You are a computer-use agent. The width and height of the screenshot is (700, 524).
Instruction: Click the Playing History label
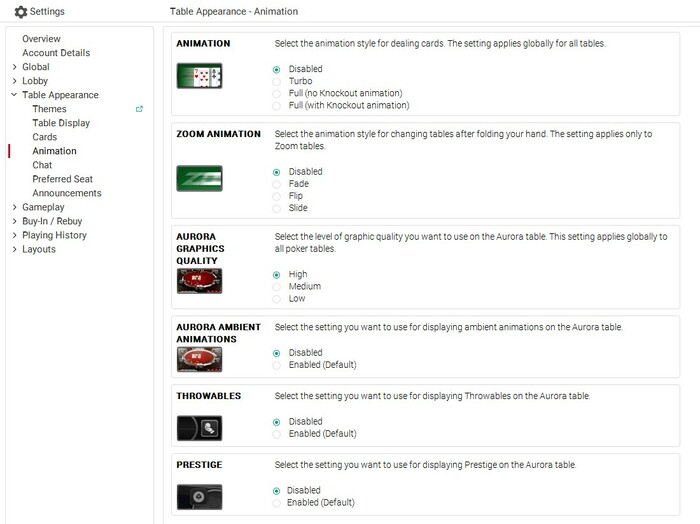point(54,235)
